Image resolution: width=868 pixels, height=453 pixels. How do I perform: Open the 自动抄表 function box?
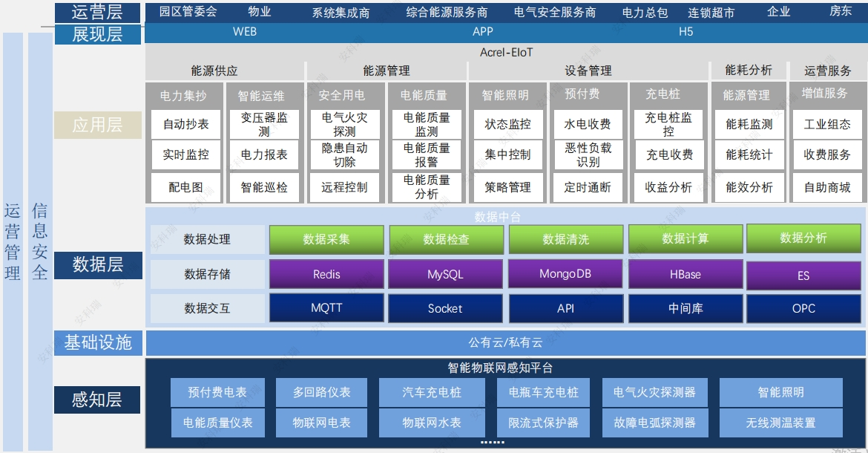(185, 125)
